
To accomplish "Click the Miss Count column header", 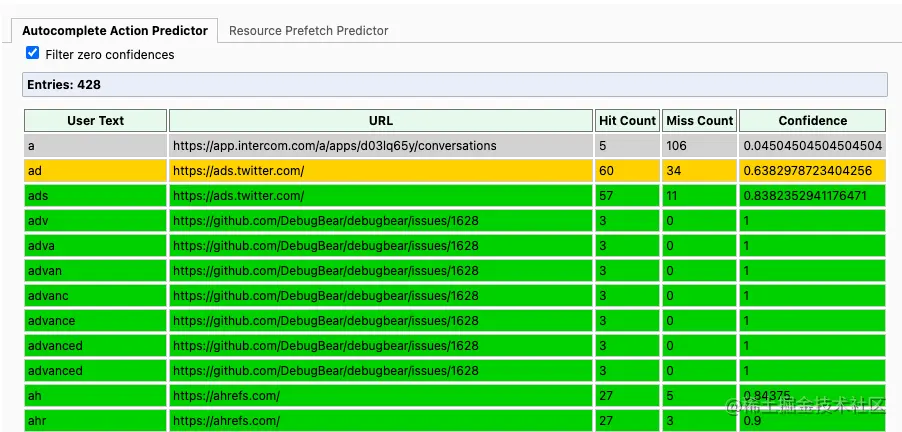I will pyautogui.click(x=700, y=121).
